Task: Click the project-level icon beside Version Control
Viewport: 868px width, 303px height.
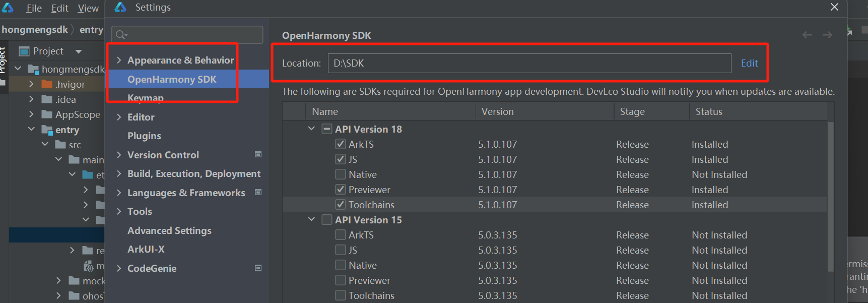Action: (x=258, y=154)
